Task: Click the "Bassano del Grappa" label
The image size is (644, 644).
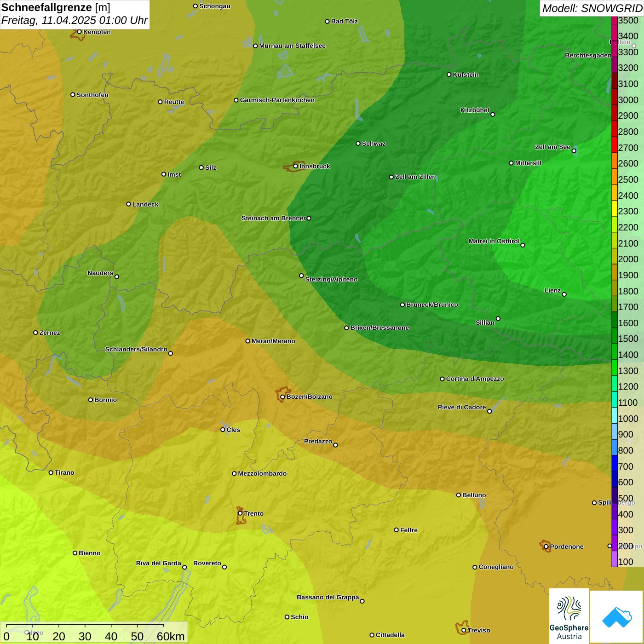Action: (328, 597)
